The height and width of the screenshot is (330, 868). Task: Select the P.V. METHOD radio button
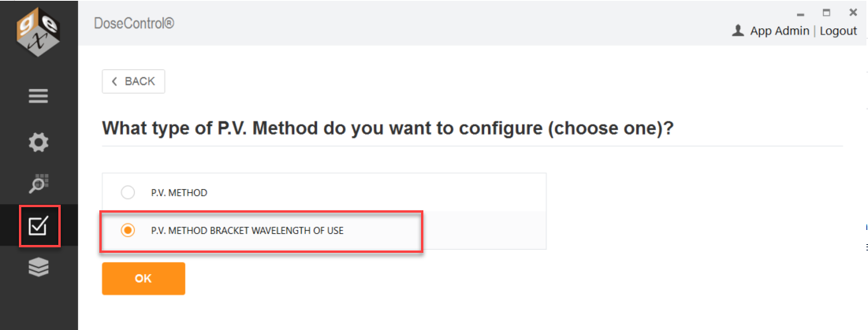(x=128, y=193)
